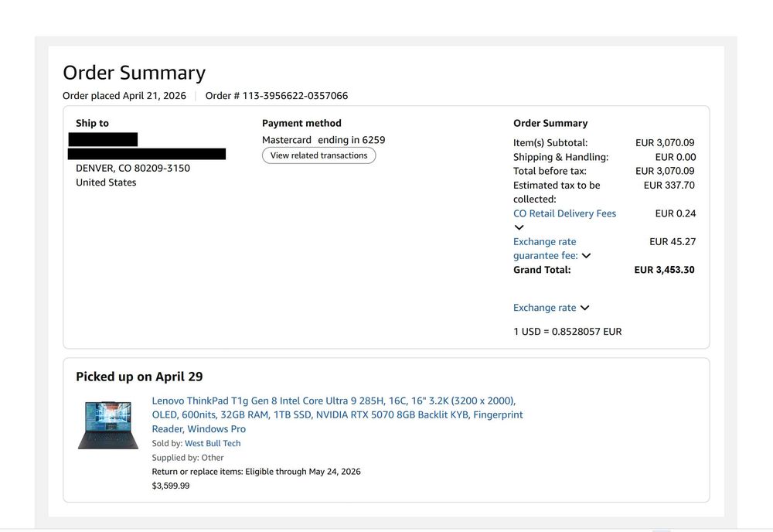The width and height of the screenshot is (773, 532).
Task: Click the return eligibility through May 24 text
Action: 256,472
